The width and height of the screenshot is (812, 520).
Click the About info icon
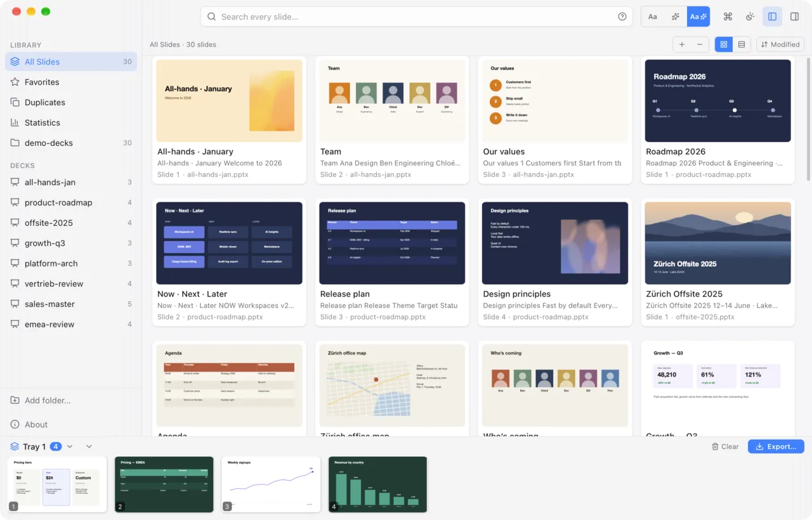(15, 424)
